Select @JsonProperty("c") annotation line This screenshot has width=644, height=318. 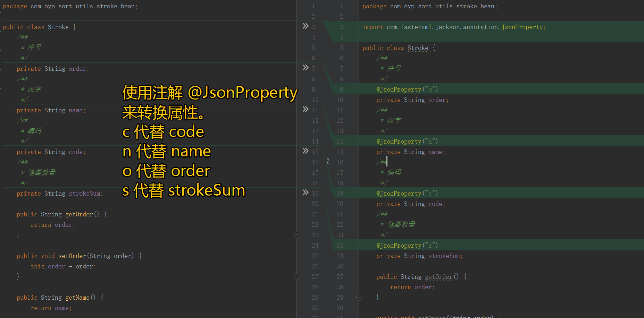tap(407, 194)
